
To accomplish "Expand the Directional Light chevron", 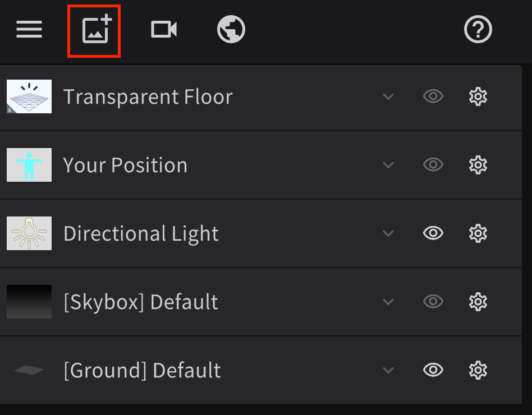I will tap(388, 233).
